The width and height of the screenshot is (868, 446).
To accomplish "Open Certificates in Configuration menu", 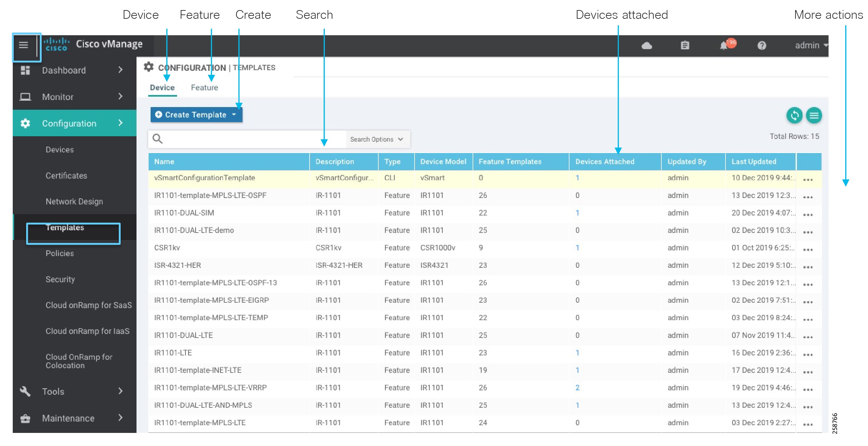I will 66,176.
